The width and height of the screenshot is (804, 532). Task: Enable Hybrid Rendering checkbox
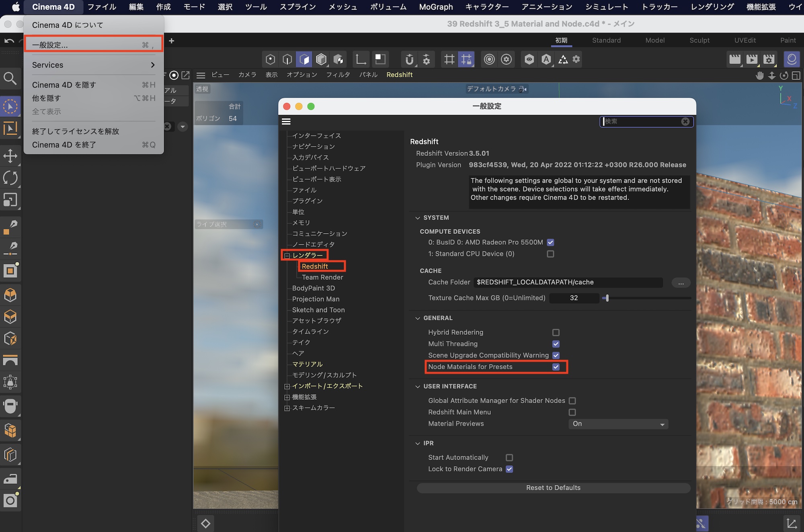tap(556, 332)
